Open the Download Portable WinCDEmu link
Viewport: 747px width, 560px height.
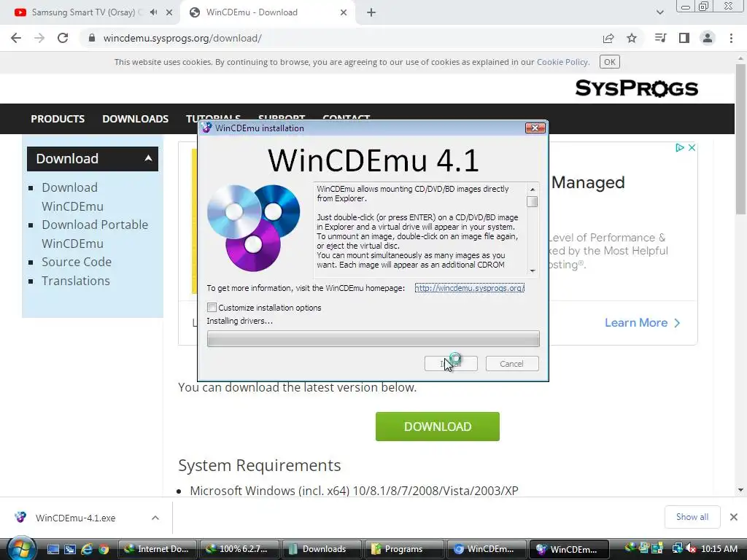pyautogui.click(x=94, y=234)
